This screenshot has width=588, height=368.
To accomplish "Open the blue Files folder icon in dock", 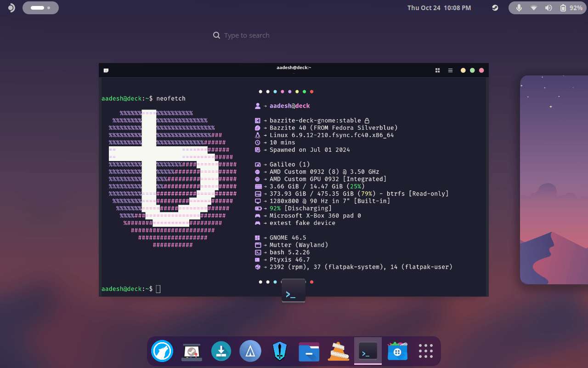I will 309,351.
